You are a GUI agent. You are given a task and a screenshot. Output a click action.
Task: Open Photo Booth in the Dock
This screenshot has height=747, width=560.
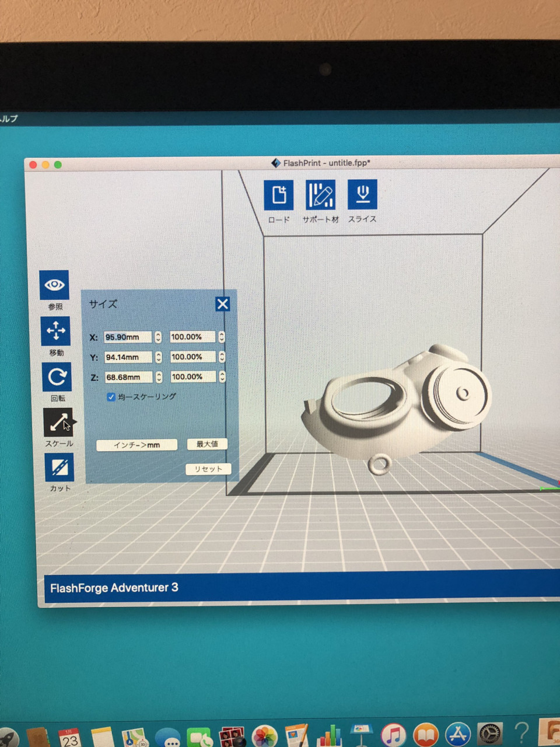coord(232,737)
